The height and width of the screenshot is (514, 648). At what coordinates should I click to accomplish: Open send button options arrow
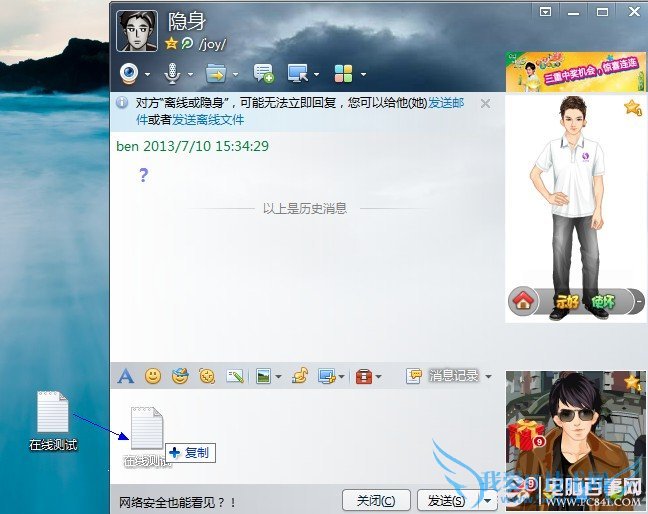[488, 501]
